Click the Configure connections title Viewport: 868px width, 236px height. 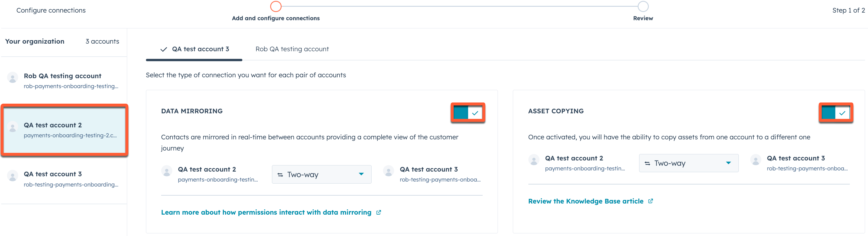point(51,11)
